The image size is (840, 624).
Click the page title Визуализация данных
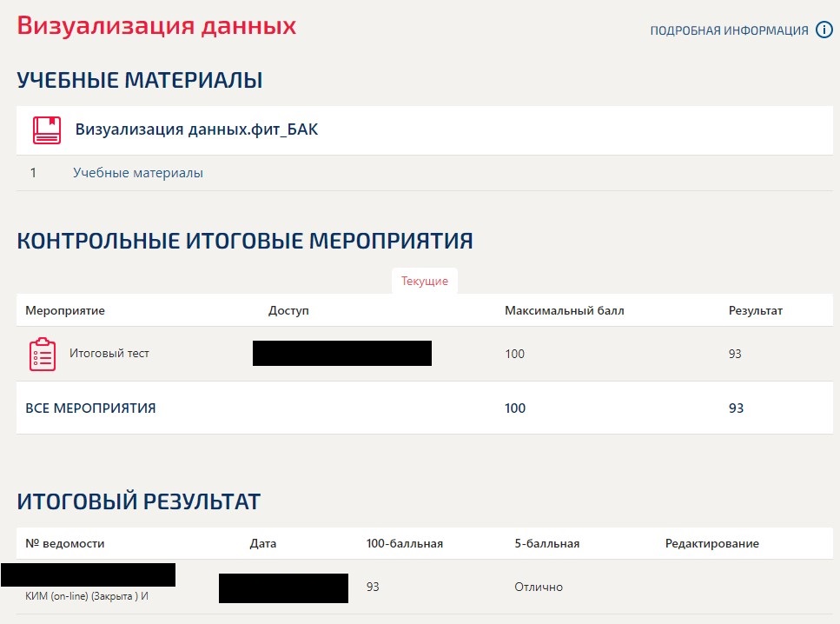tap(156, 26)
